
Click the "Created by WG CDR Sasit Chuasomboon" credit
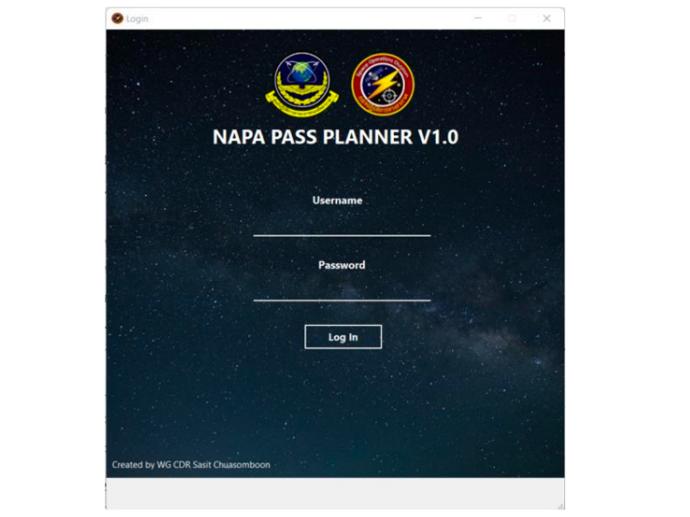point(191,465)
